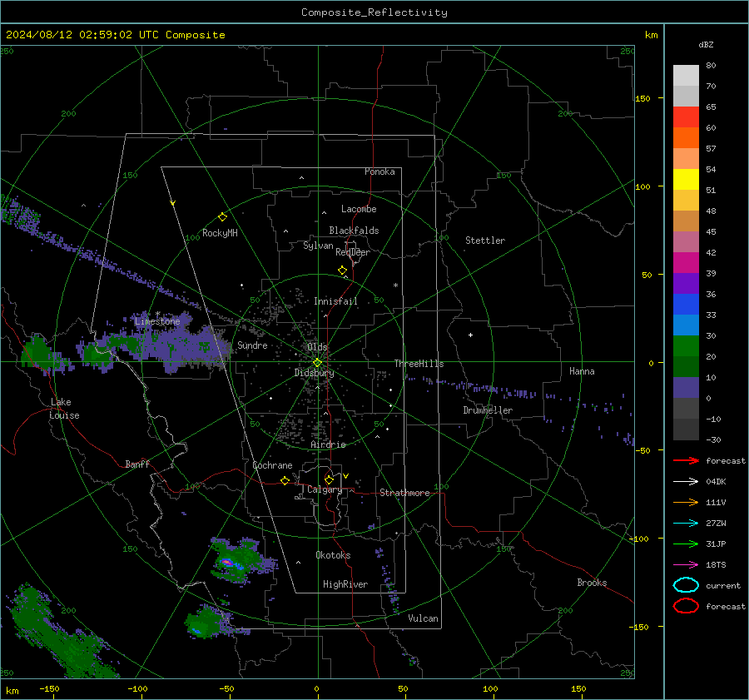This screenshot has height=700, width=749.
Task: Click the Lake Louise label
Action: [x=64, y=409]
